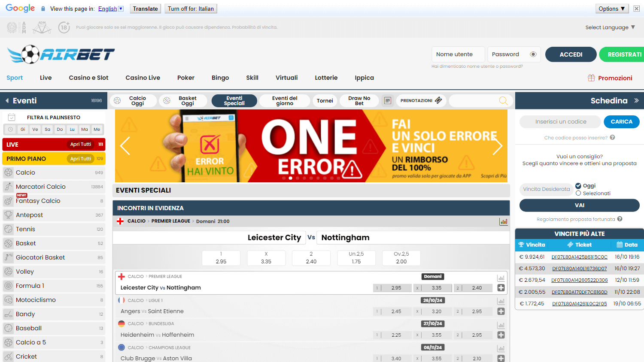Expand Heidenheim vs Hoffenheim plus icon
The image size is (644, 362).
501,335
